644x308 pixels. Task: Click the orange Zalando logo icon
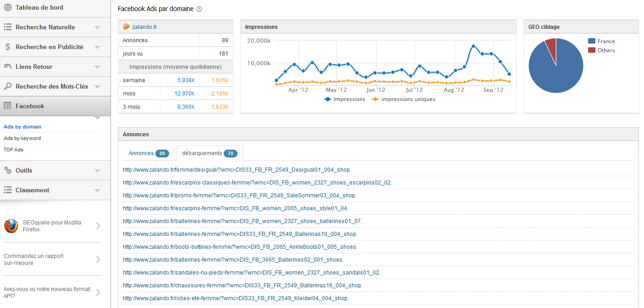[x=127, y=27]
